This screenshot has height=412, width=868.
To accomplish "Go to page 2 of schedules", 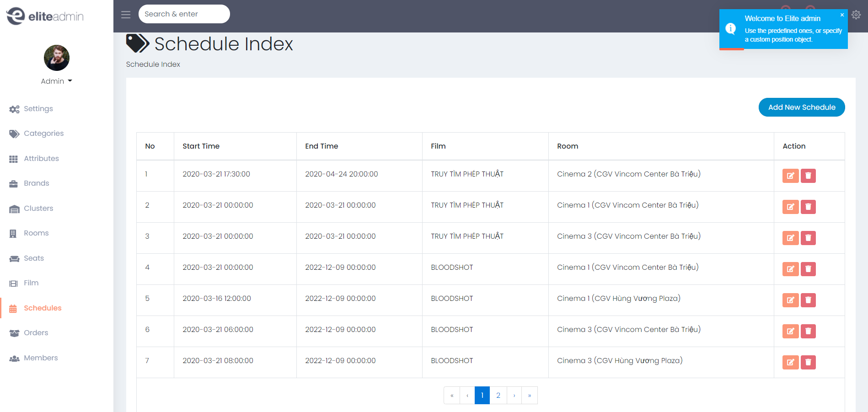I will click(x=498, y=396).
